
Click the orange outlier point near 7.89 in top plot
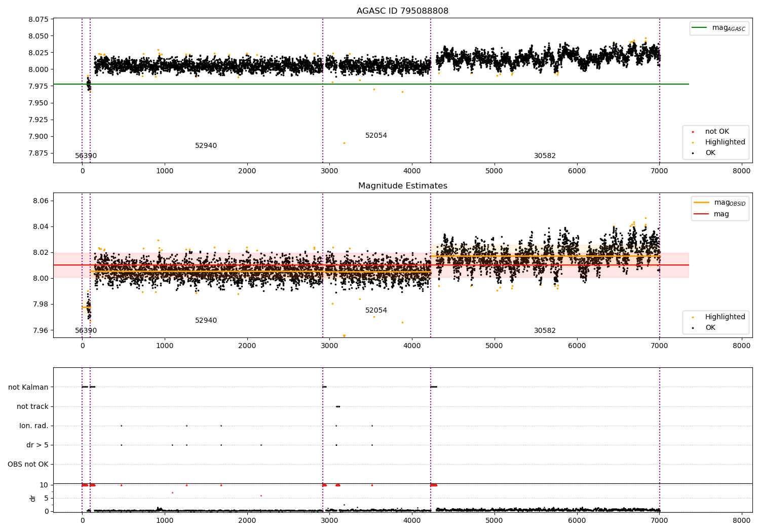[x=344, y=143]
